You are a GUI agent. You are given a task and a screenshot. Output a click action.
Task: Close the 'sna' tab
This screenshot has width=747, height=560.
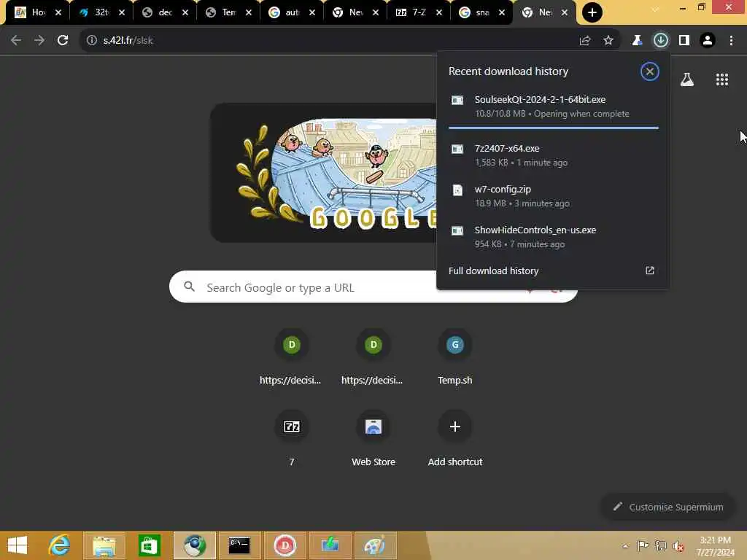(x=502, y=12)
